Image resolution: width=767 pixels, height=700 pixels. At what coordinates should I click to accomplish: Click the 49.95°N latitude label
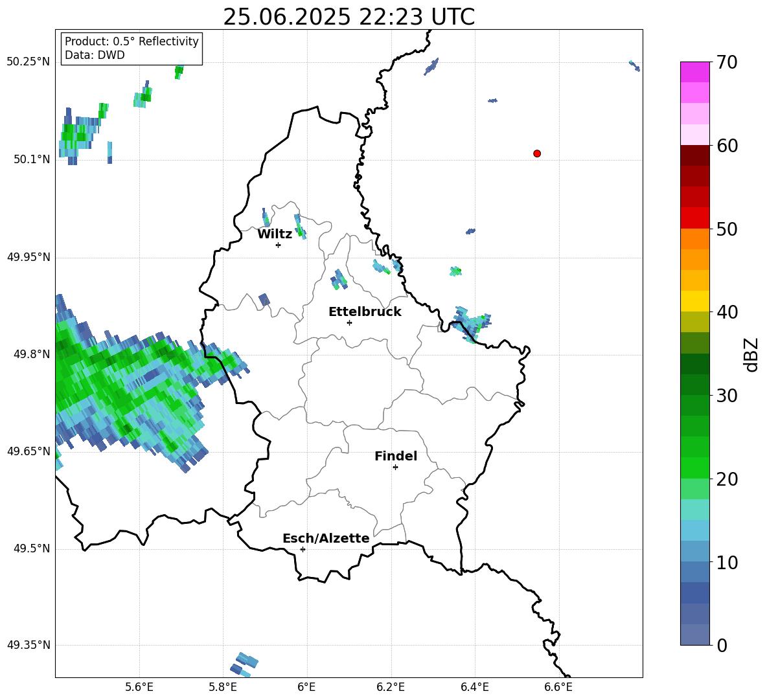29,257
